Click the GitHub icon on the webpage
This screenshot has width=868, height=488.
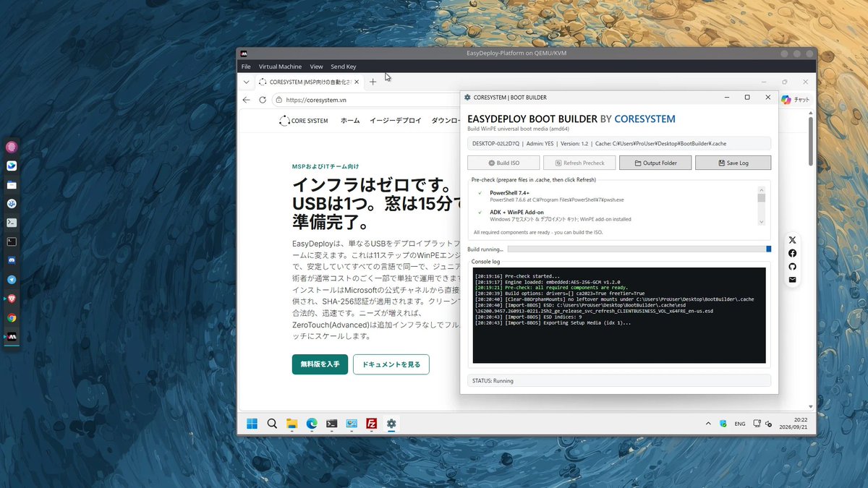click(792, 266)
